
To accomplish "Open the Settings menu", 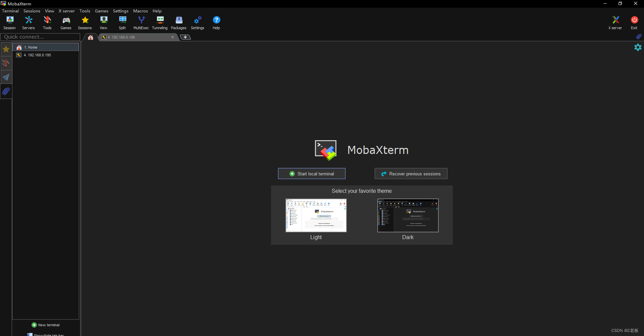I will tap(121, 11).
